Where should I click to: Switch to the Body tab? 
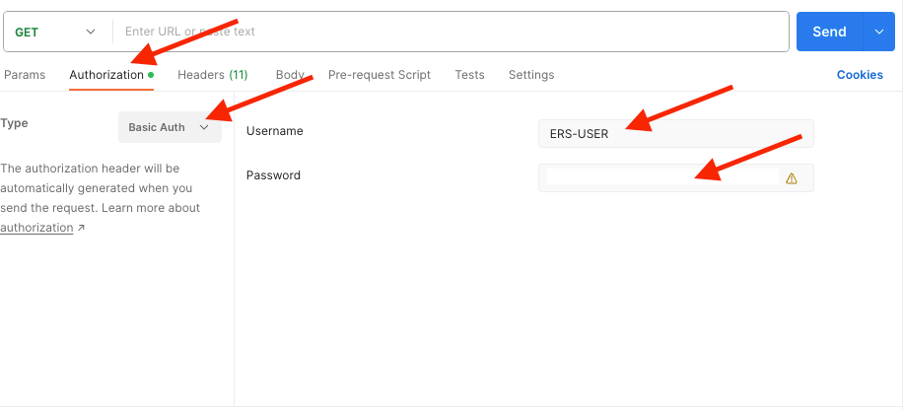[x=290, y=75]
